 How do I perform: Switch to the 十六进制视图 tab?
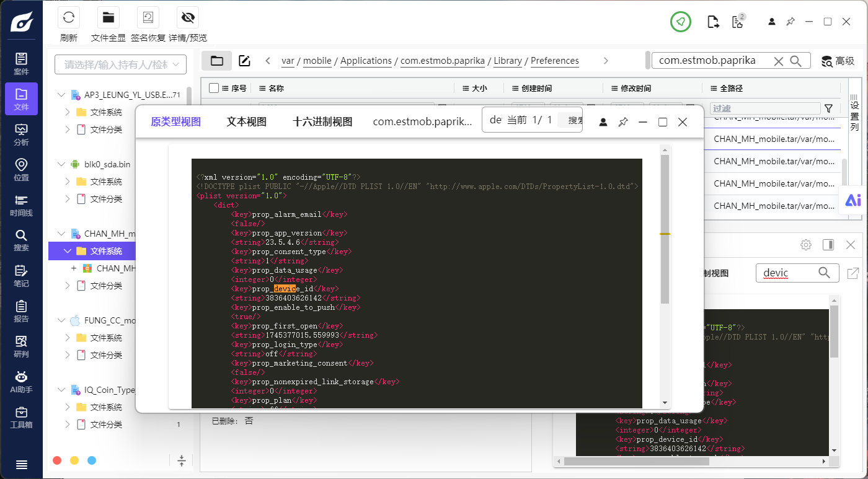point(322,121)
